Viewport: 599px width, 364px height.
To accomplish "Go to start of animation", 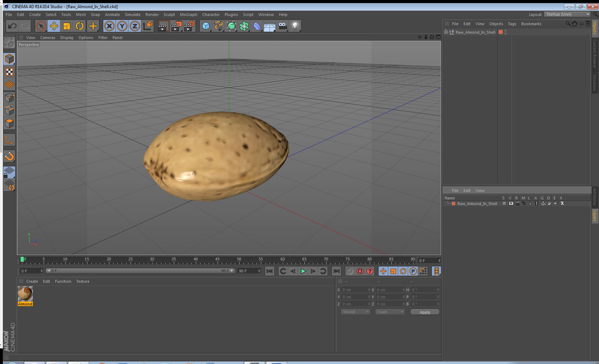I will point(270,271).
